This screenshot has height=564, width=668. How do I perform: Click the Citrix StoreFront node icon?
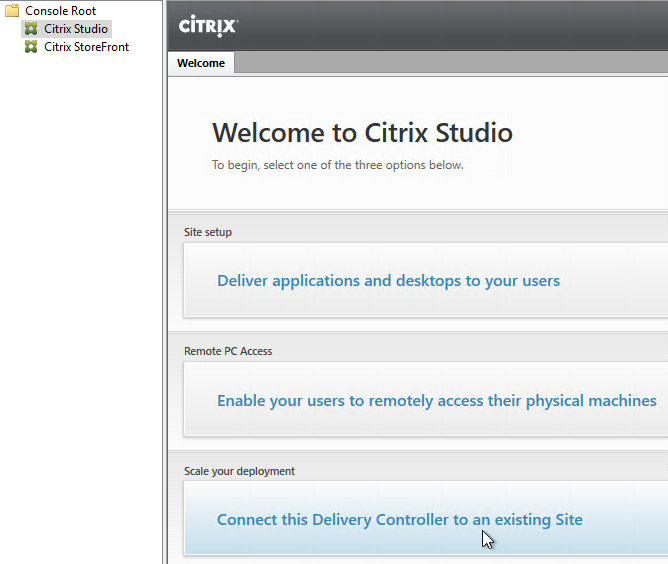click(31, 47)
